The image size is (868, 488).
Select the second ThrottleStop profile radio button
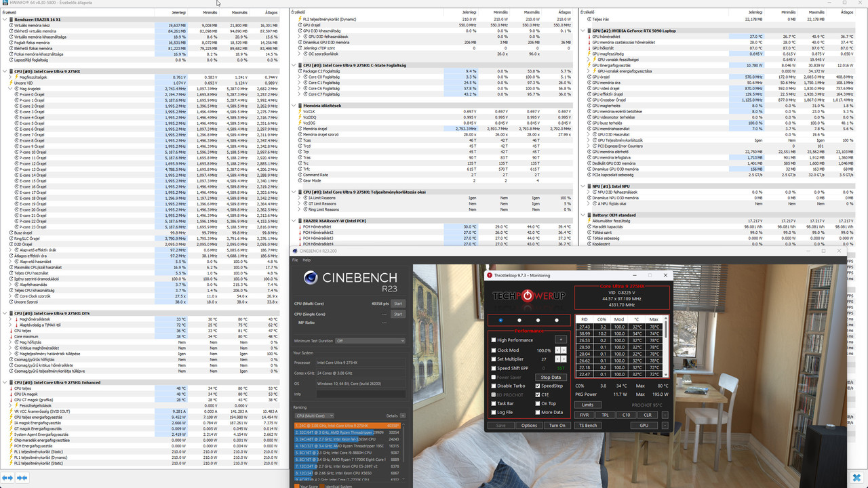point(519,320)
